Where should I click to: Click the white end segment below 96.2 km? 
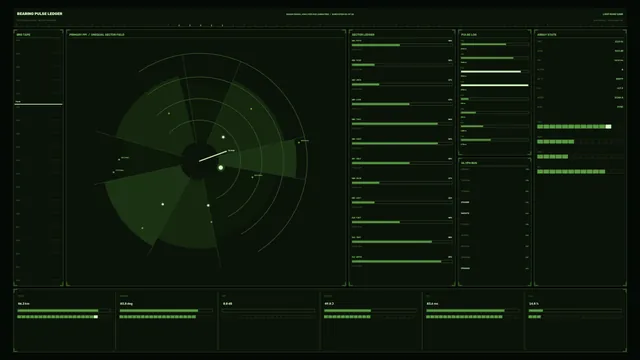pos(96,317)
